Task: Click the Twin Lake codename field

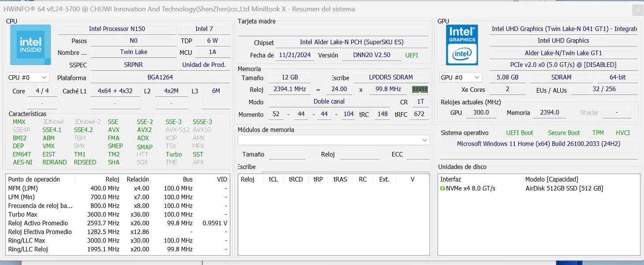Action: [134, 52]
